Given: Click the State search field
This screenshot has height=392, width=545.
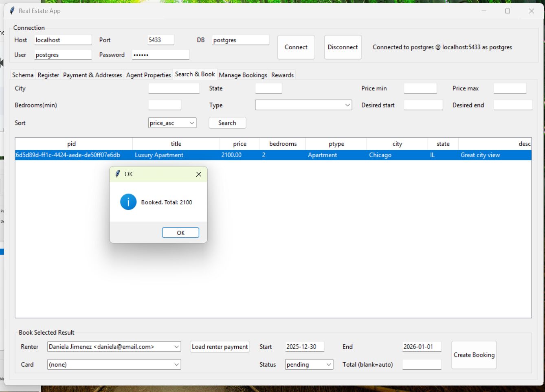Looking at the screenshot, I should [x=268, y=88].
